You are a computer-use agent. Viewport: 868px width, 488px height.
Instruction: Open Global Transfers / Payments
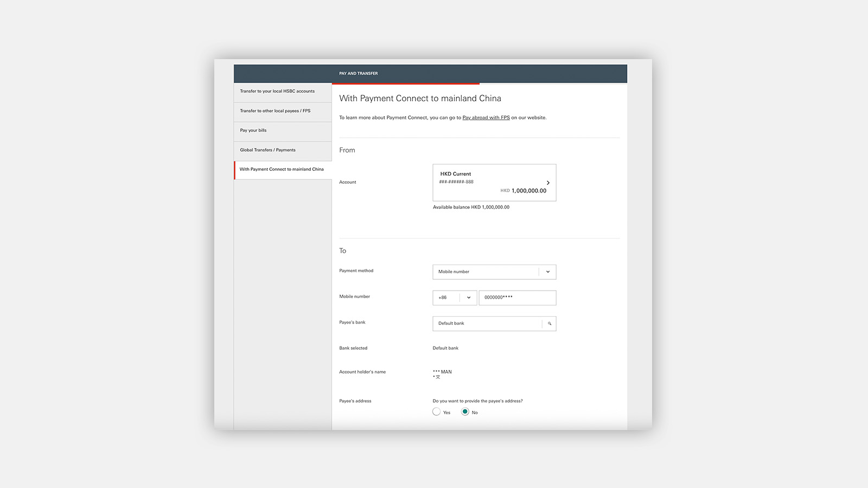(x=283, y=150)
